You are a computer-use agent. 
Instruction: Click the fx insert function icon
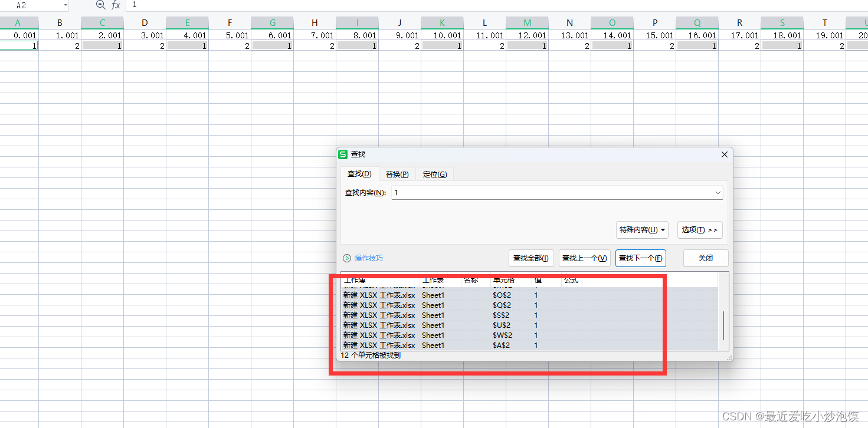(x=116, y=5)
